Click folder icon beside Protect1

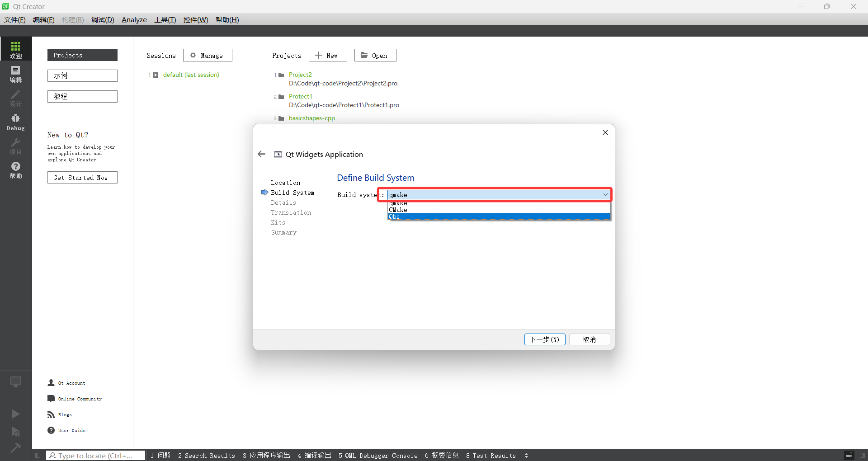(x=281, y=97)
